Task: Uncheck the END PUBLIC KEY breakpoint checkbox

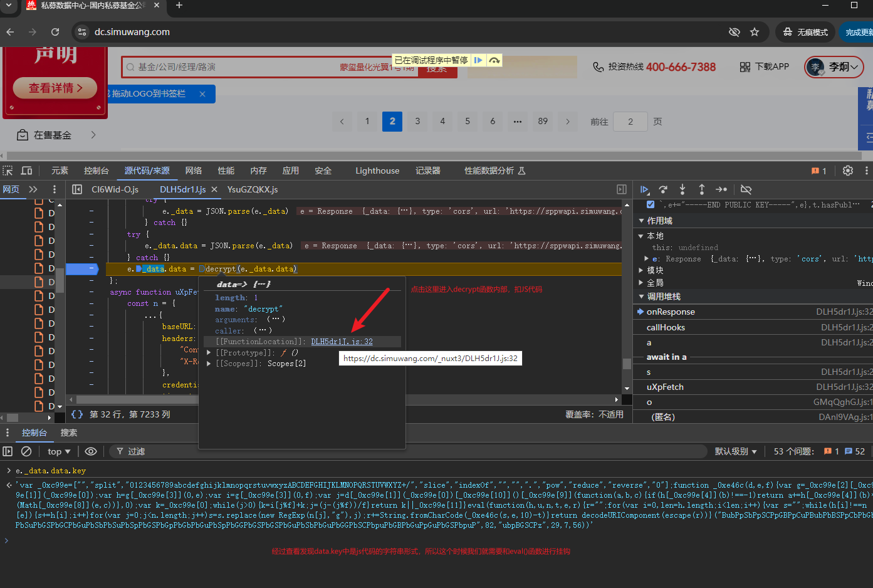Action: [x=651, y=204]
